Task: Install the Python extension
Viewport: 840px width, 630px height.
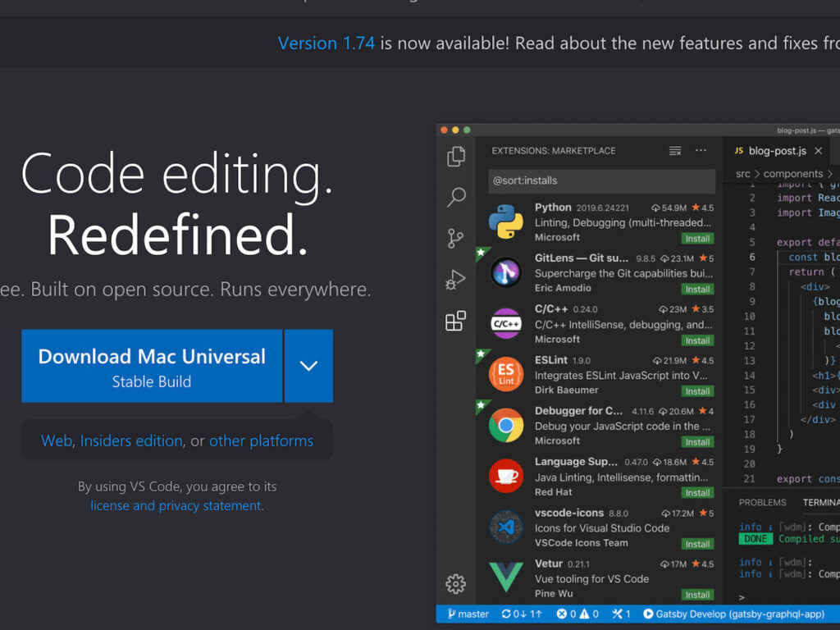Action: [x=697, y=239]
